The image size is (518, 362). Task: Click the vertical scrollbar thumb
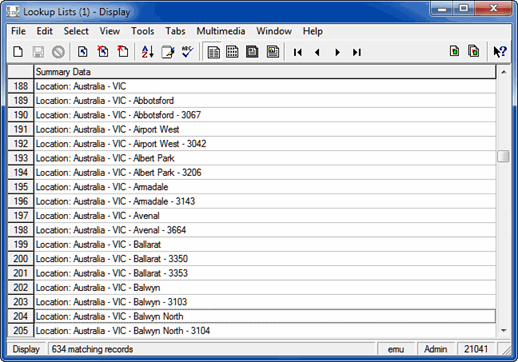(x=503, y=156)
